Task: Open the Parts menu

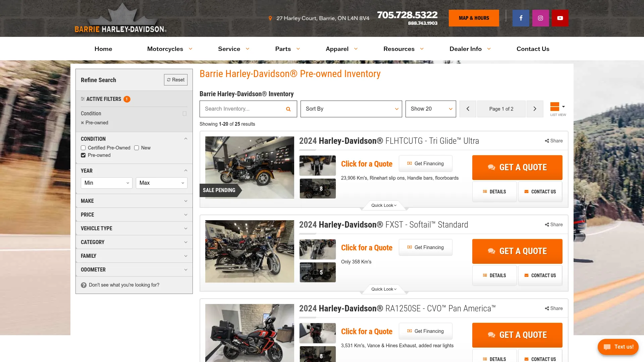Action: tap(287, 49)
